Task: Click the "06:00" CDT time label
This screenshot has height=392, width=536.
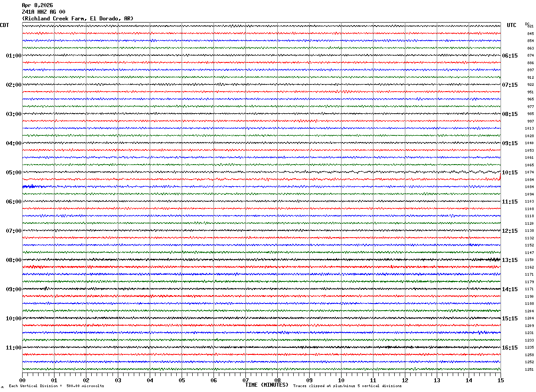Action: (x=14, y=202)
